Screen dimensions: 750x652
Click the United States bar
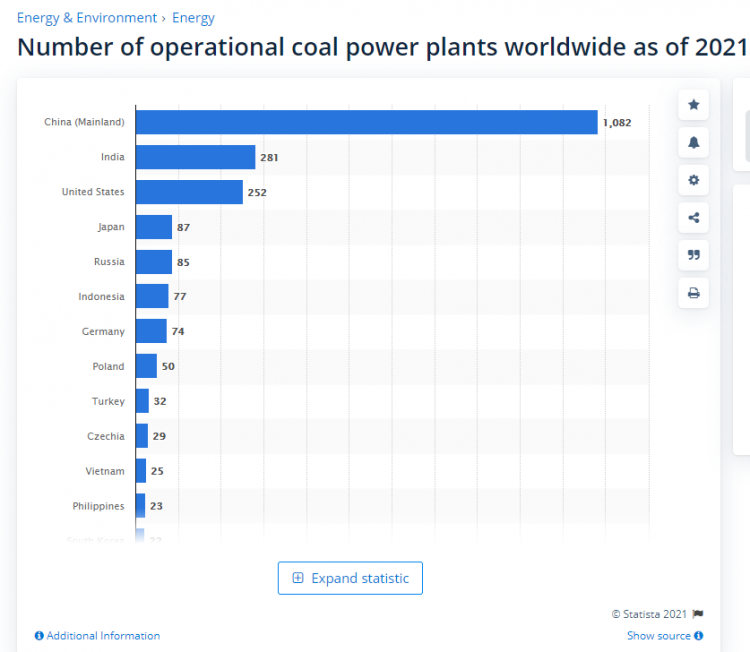(x=189, y=192)
